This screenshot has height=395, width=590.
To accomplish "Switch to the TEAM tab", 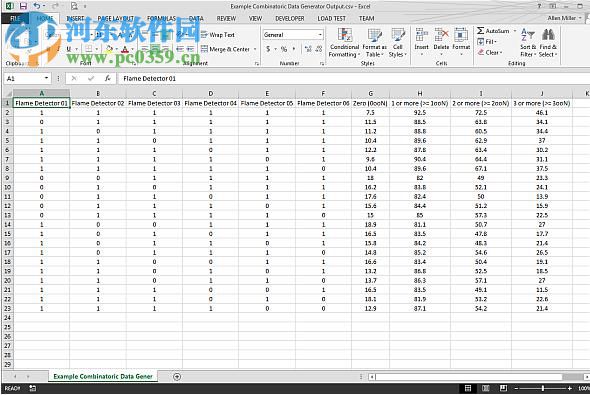I will click(366, 18).
